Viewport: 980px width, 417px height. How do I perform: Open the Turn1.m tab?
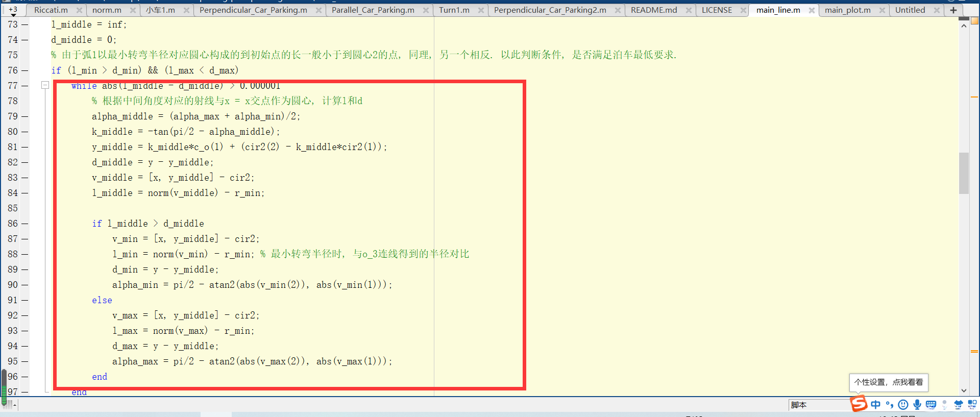pos(454,10)
